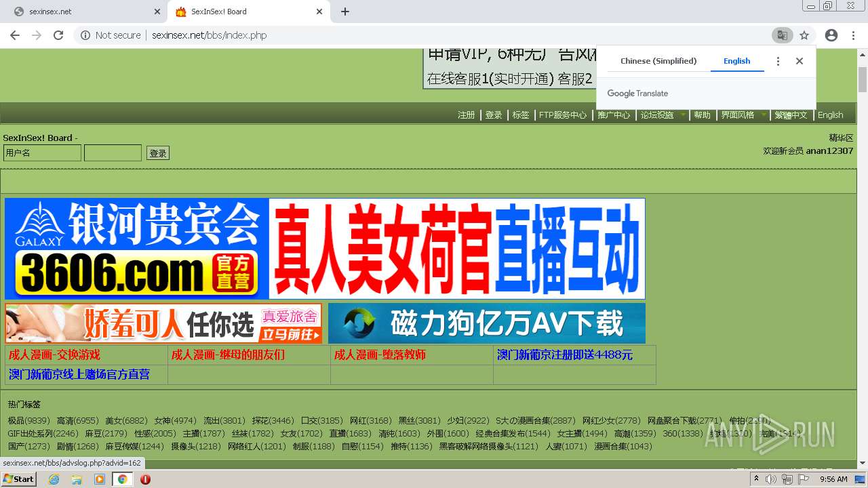Screen dimensions: 868x488
Task: Open media player from taskbar
Action: coord(100,479)
